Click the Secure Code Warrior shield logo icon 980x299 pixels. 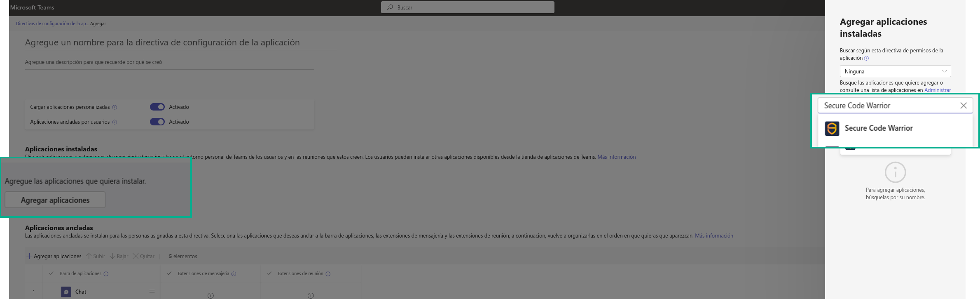tap(832, 128)
